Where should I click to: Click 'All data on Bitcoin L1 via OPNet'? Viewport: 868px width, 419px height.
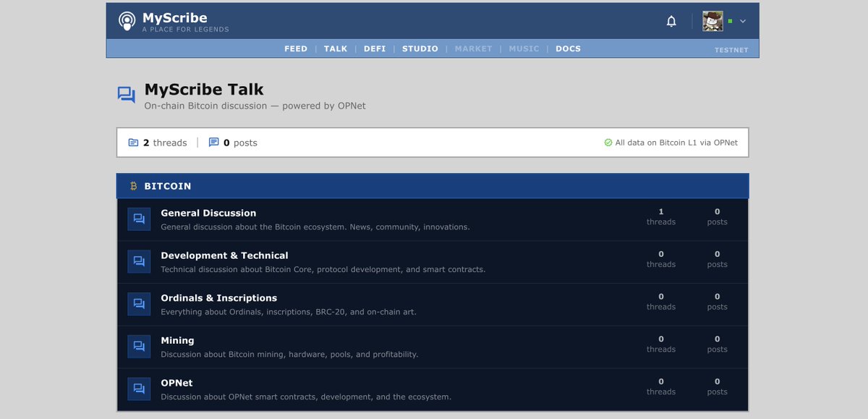click(x=676, y=143)
